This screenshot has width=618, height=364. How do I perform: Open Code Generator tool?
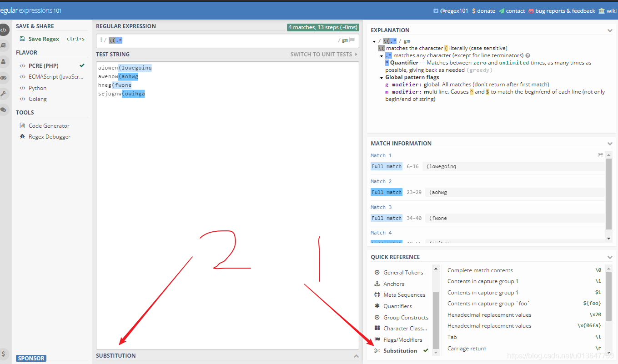click(45, 125)
